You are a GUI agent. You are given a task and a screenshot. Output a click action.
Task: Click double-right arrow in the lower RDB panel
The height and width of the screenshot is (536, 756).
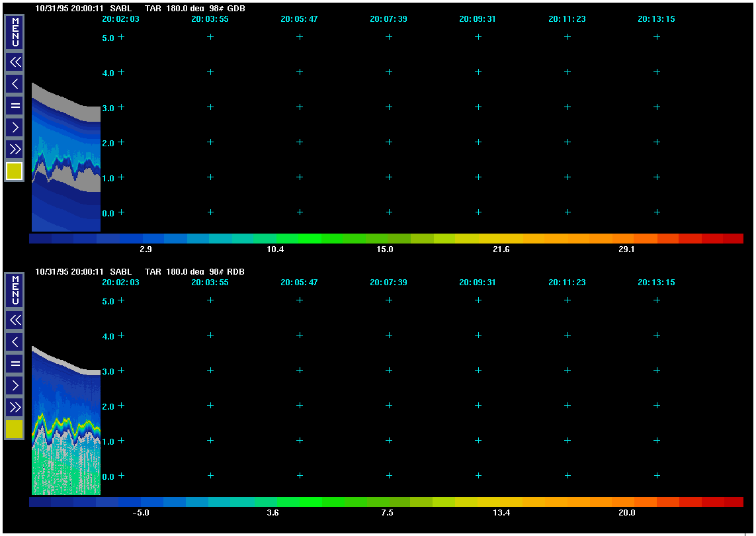pyautogui.click(x=15, y=407)
